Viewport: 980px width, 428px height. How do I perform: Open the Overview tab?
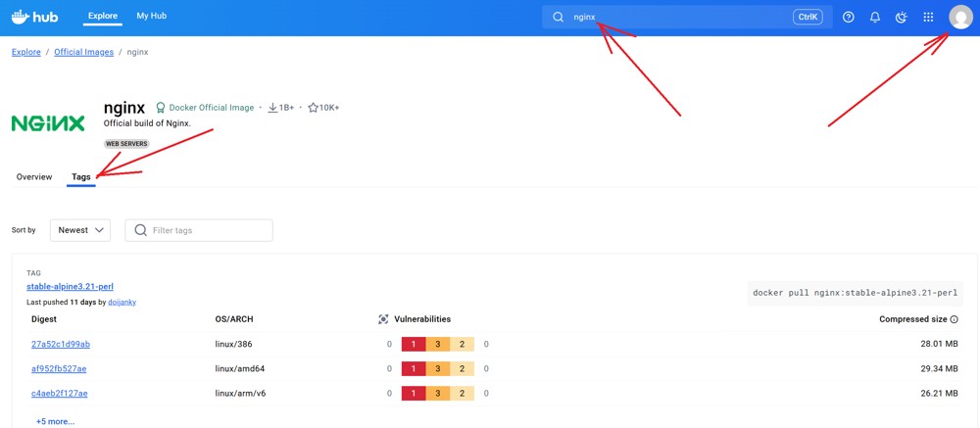(34, 177)
